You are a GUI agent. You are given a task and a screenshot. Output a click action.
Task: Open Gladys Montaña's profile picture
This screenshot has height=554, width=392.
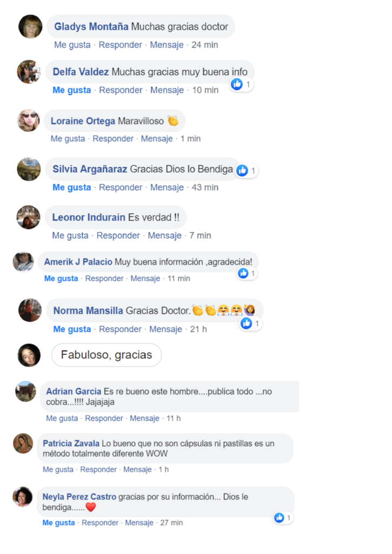(30, 26)
